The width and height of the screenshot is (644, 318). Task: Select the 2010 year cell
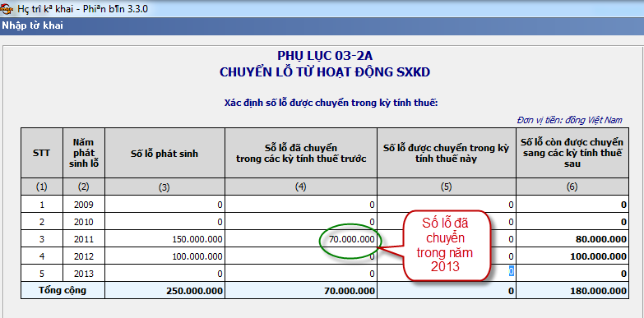(83, 222)
